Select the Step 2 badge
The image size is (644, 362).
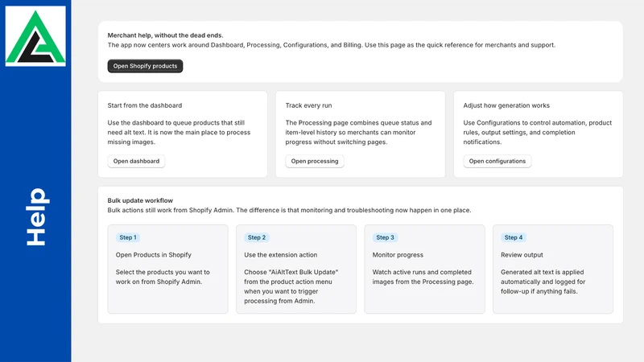[257, 237]
